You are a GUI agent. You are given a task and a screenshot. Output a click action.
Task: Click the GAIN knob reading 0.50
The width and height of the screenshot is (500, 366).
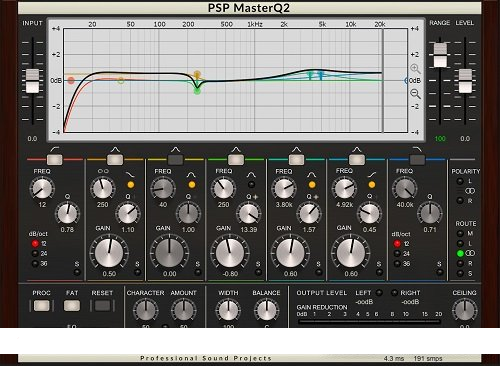click(109, 253)
